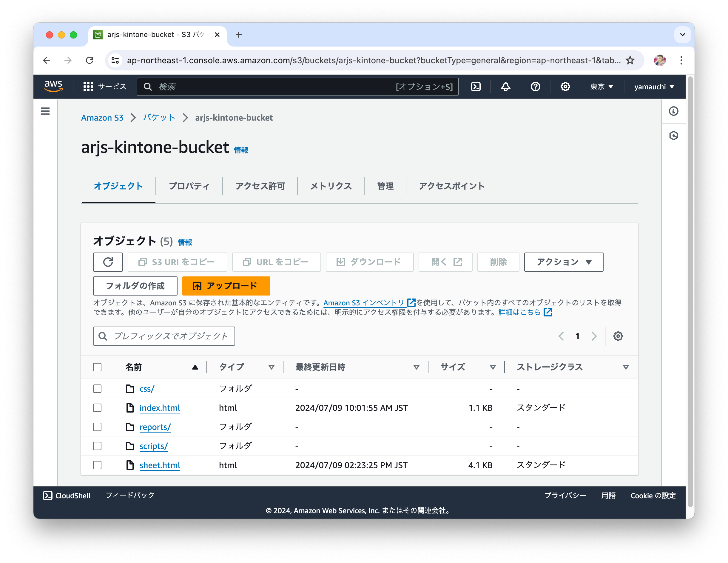Click the browser address bar URL

point(374,60)
